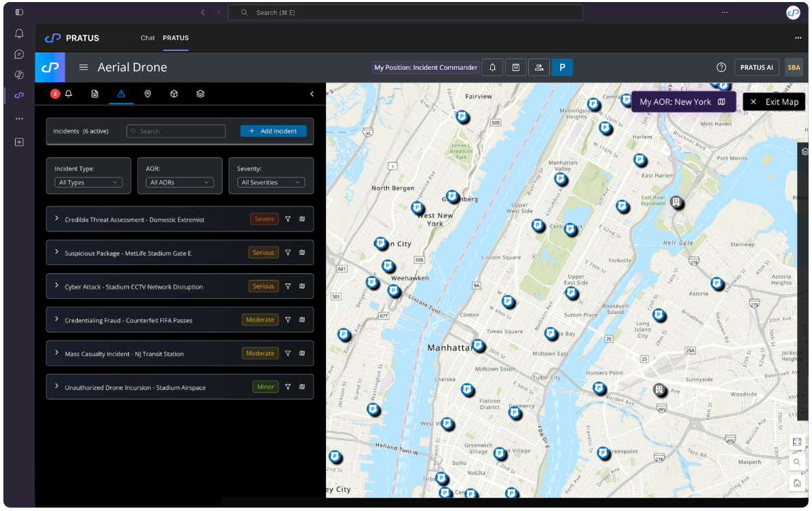Click the Severe severity badge
This screenshot has width=812, height=511.
[x=264, y=219]
